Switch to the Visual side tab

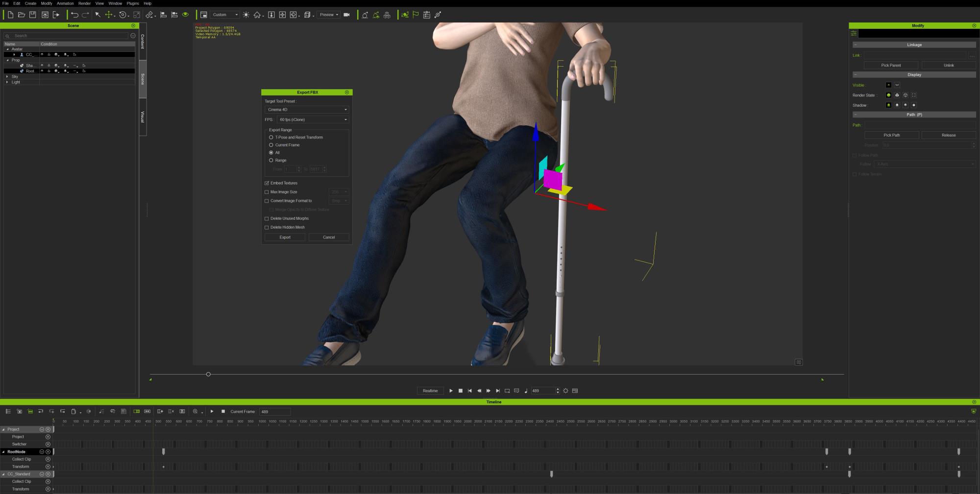(x=143, y=117)
